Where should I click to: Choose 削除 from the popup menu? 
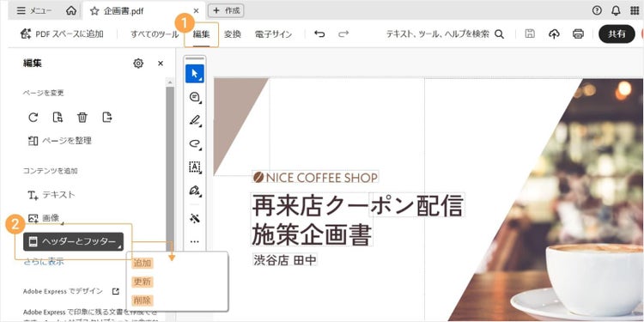tap(142, 301)
